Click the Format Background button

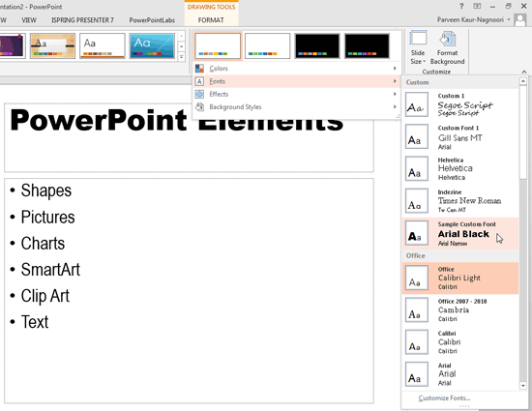click(x=447, y=47)
